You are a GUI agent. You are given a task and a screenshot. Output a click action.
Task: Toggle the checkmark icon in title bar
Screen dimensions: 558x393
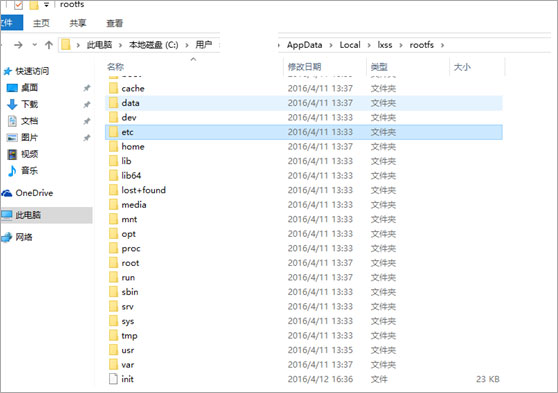coord(18,5)
